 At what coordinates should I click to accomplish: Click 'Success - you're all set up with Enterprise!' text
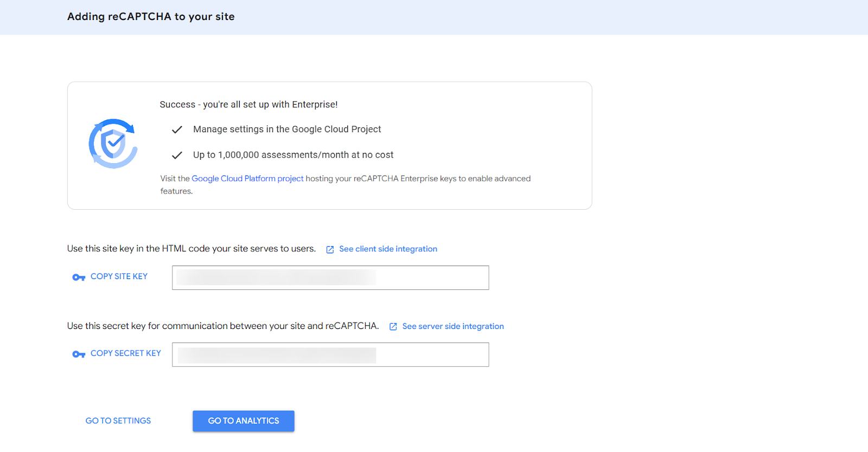pyautogui.click(x=248, y=105)
